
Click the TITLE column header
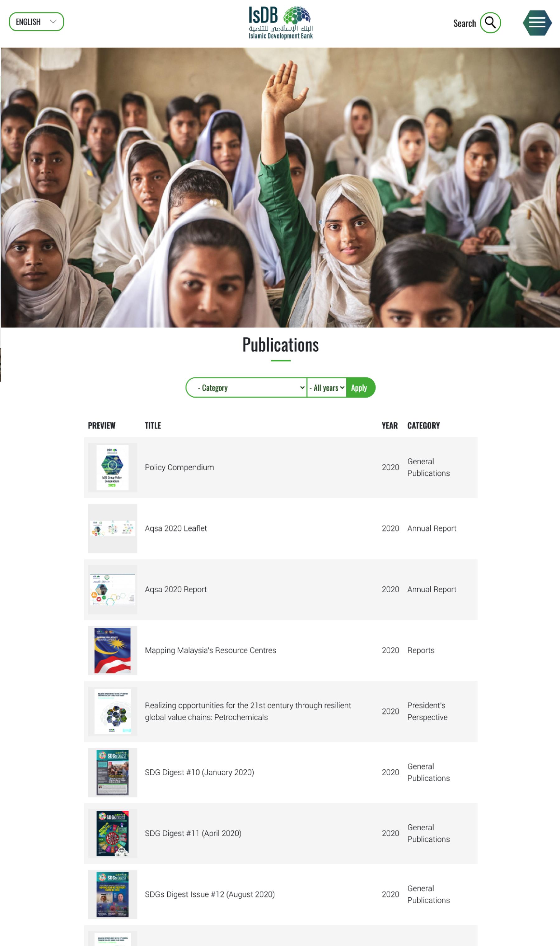153,426
